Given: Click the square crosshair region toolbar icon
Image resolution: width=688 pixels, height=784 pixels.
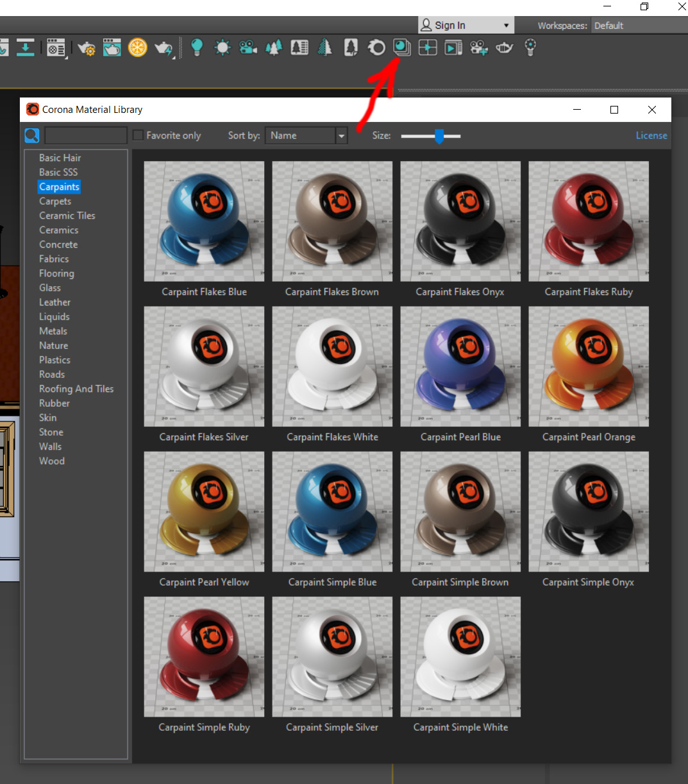Looking at the screenshot, I should click(x=428, y=47).
